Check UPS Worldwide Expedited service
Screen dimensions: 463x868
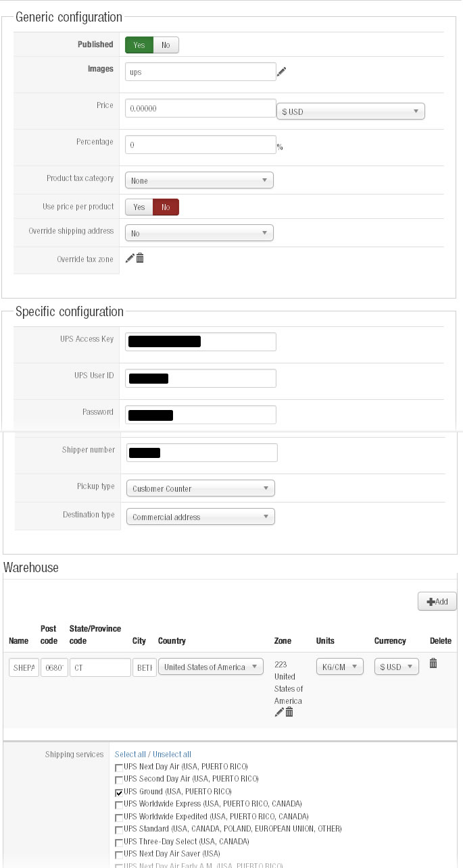pos(119,817)
